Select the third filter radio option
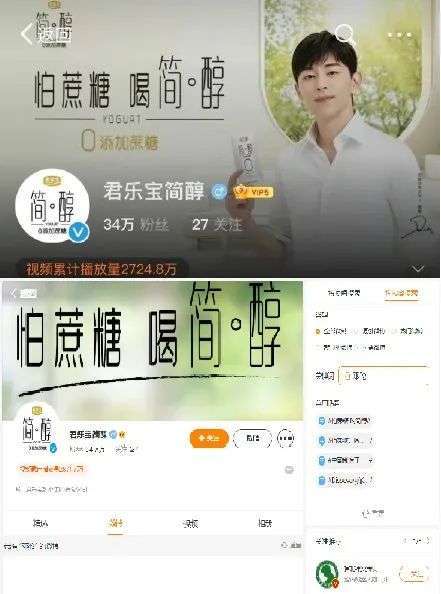This screenshot has height=594, width=441. tap(394, 331)
